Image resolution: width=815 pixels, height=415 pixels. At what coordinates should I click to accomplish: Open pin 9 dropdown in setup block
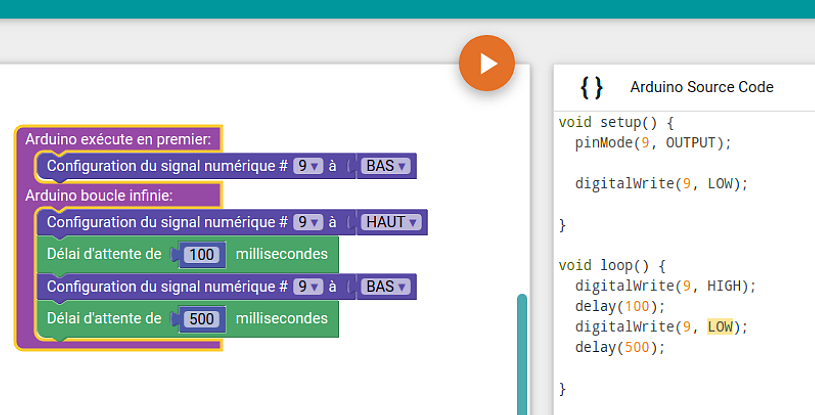[308, 166]
